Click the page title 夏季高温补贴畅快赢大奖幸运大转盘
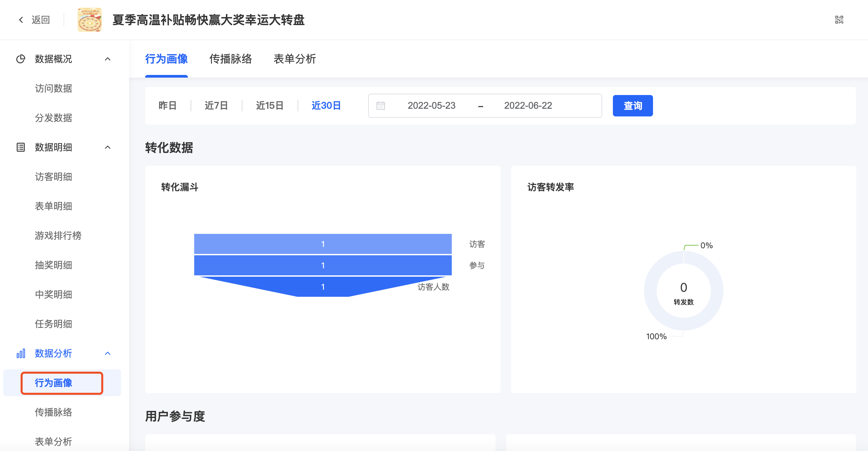This screenshot has height=451, width=868. click(209, 20)
